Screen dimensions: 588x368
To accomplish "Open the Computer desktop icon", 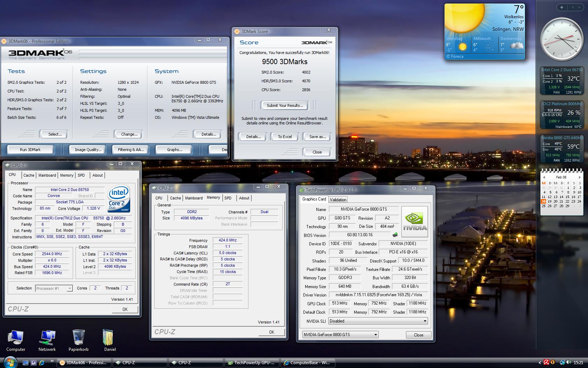I will [15, 338].
